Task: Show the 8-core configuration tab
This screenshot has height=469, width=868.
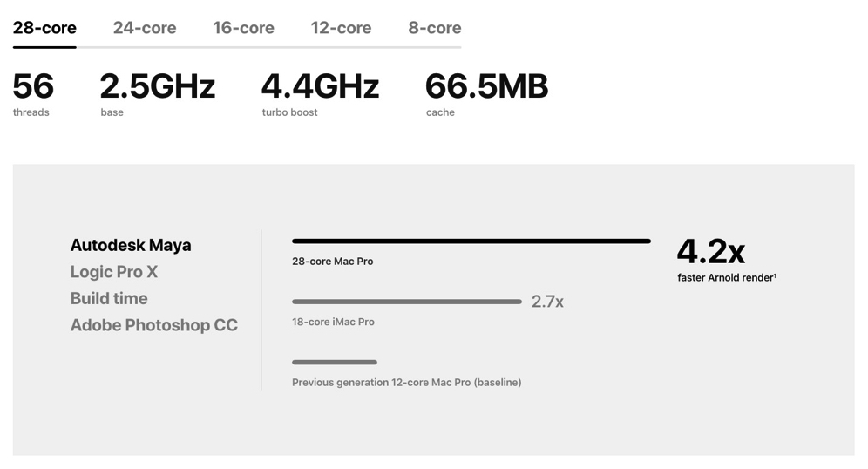Action: click(435, 28)
